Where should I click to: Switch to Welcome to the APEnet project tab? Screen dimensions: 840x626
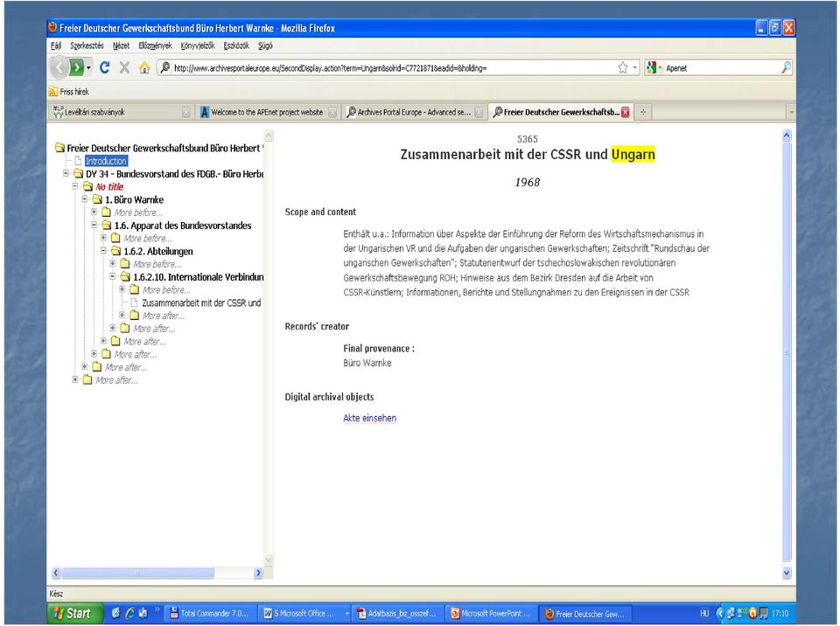click(x=268, y=112)
